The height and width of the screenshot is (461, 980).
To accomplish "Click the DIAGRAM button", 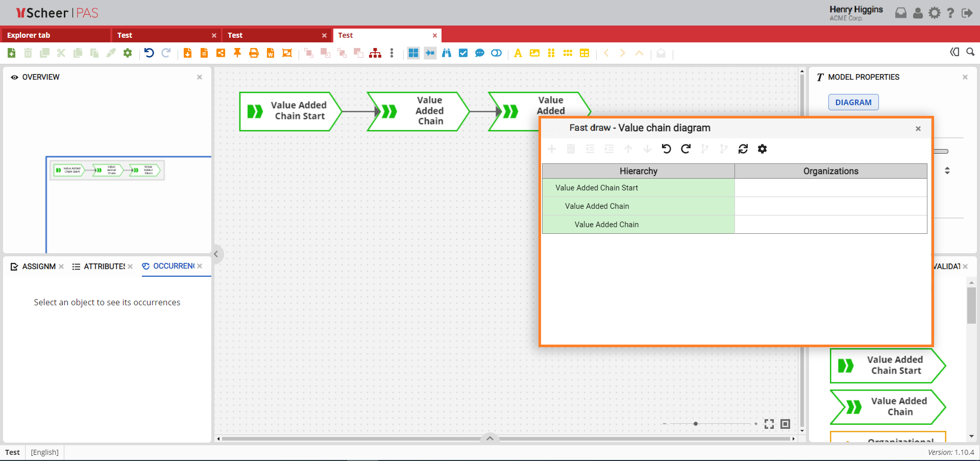I will [x=853, y=102].
